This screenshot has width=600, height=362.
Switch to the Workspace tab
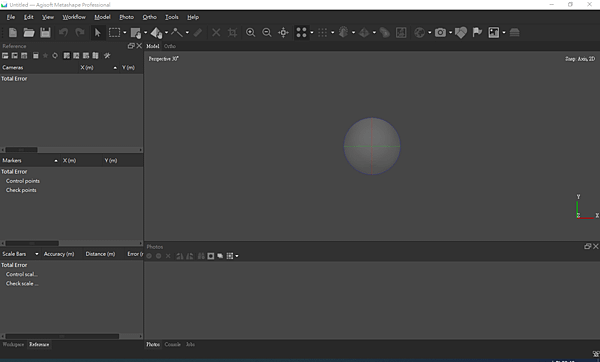click(13, 344)
